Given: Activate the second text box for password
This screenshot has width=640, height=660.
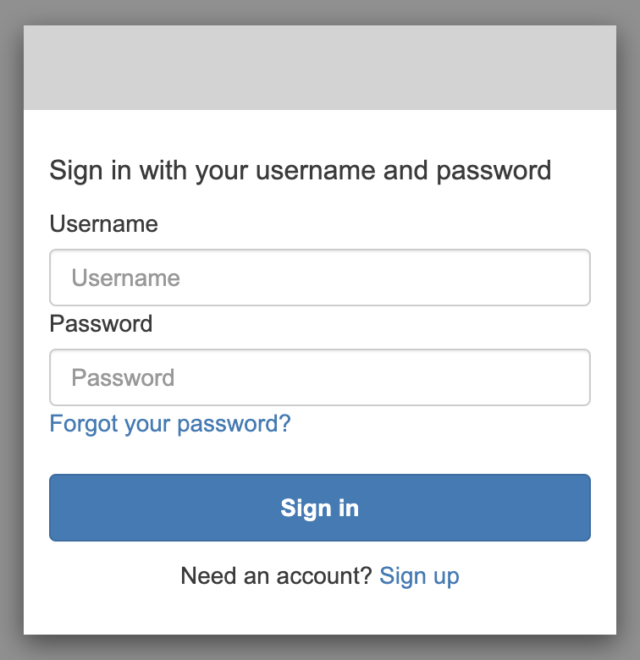Looking at the screenshot, I should (x=320, y=377).
